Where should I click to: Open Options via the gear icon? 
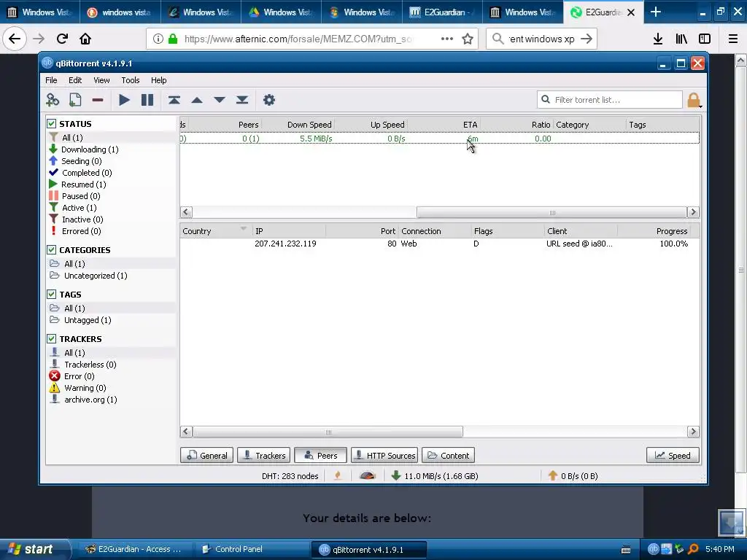tap(269, 100)
